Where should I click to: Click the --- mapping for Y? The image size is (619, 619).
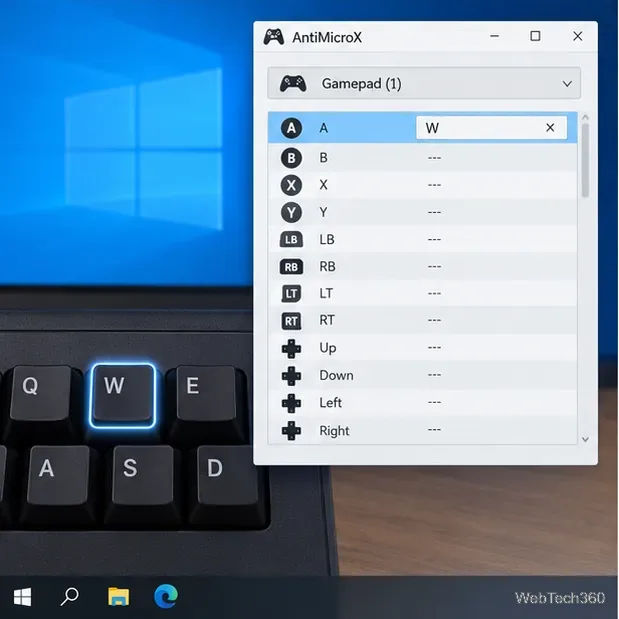(434, 212)
